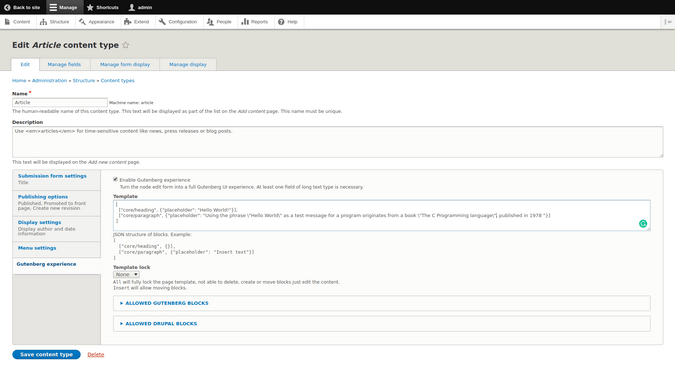Viewport: 675px width, 367px height.
Task: Toggle the Manage hamburger menu icon
Action: pyautogui.click(x=53, y=7)
